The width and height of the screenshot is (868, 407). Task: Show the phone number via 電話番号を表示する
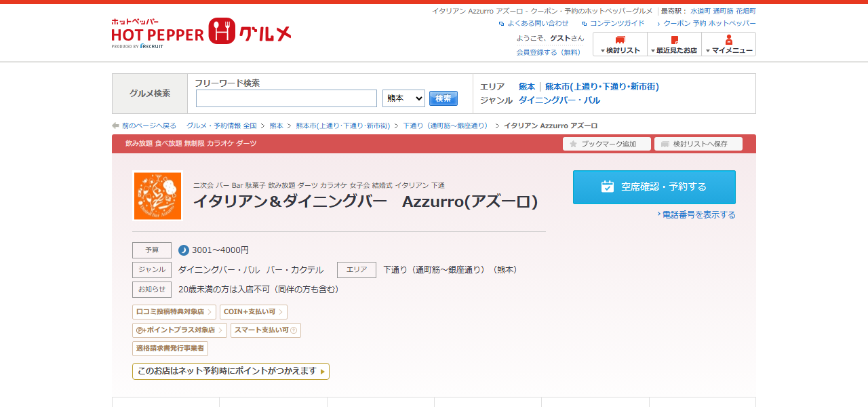click(x=698, y=214)
